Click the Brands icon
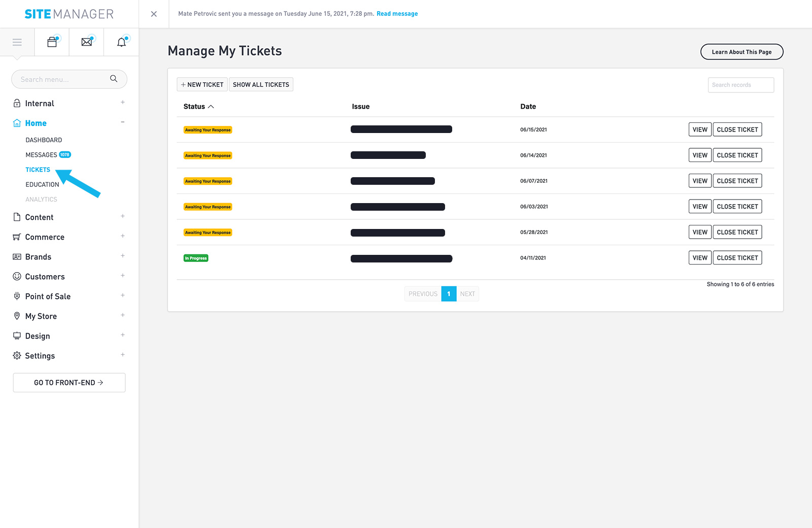This screenshot has width=812, height=528. 17,256
